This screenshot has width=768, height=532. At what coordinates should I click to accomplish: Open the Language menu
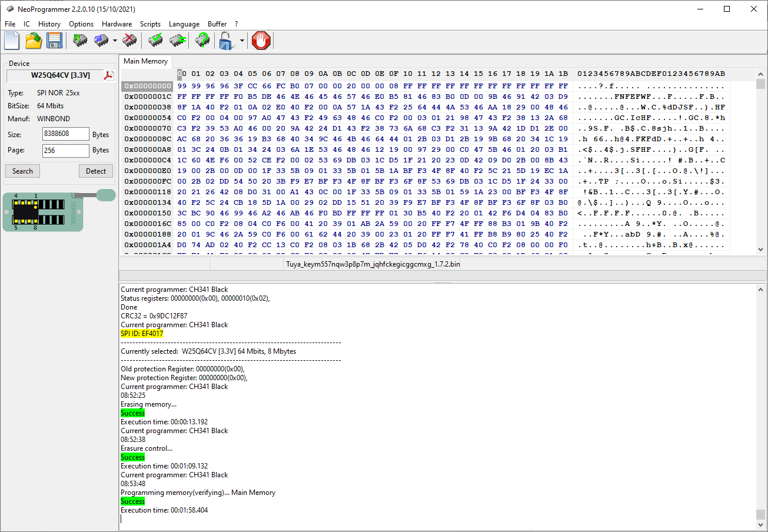pyautogui.click(x=184, y=24)
